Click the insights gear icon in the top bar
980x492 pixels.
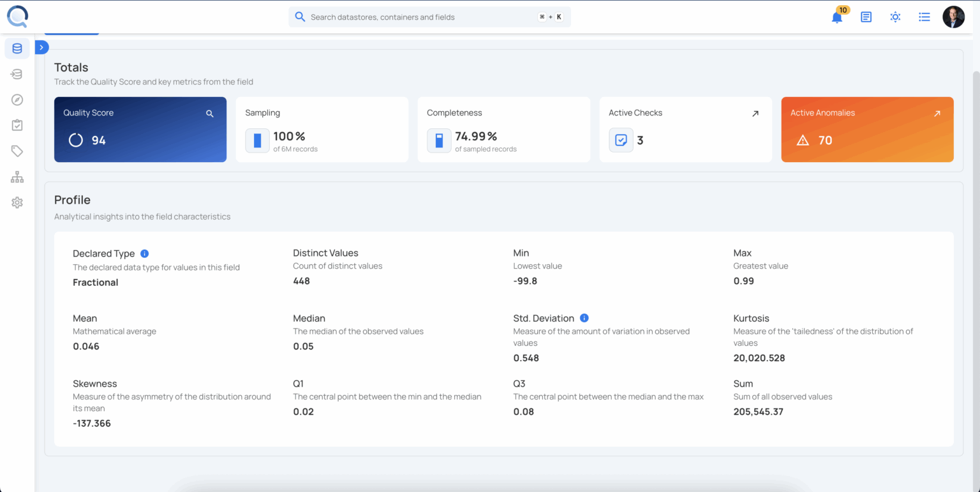tap(895, 17)
